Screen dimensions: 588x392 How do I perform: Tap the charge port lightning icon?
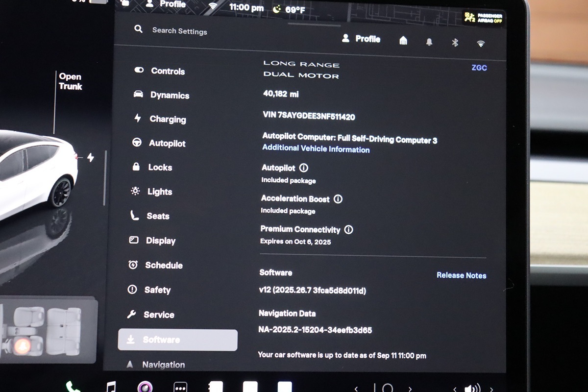coord(91,157)
